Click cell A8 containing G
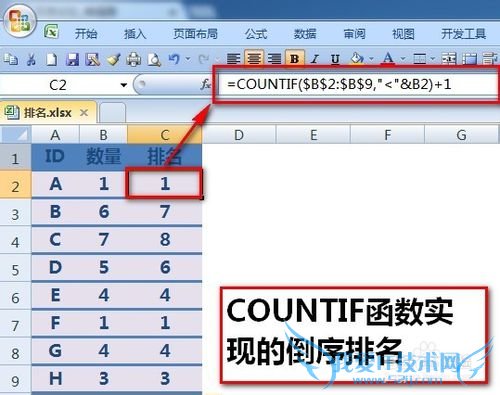This screenshot has width=500, height=395. coord(55,351)
